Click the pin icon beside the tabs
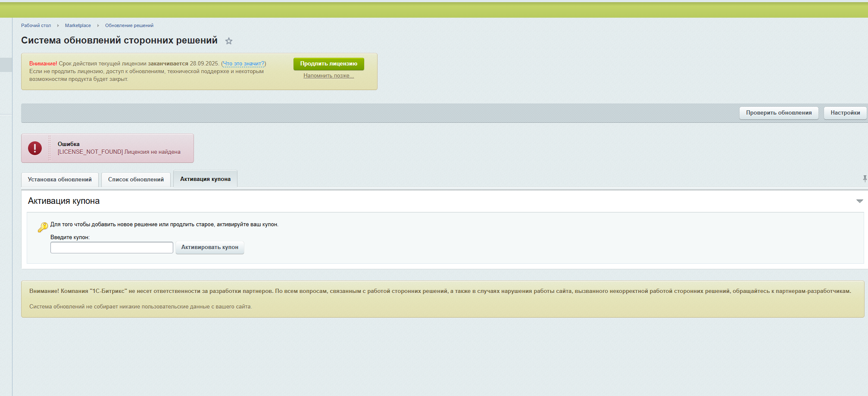 [865, 178]
